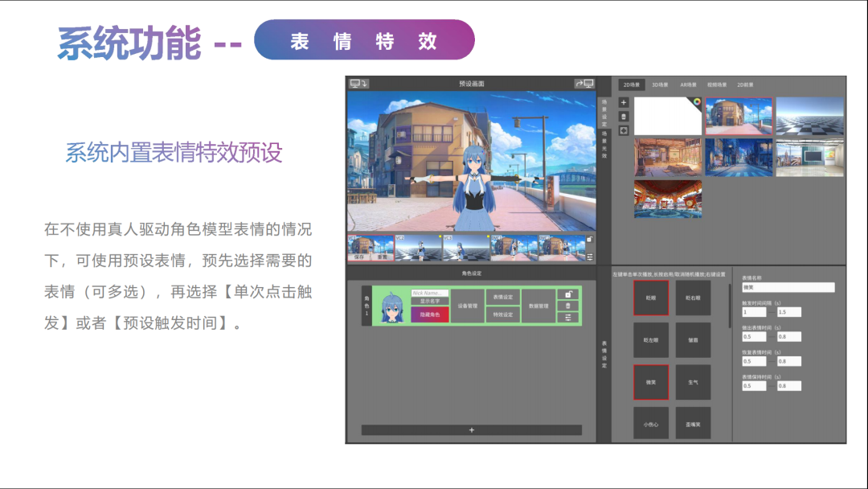This screenshot has width=868, height=489.
Task: Open the 场景光效 vertical side tab
Action: (604, 145)
